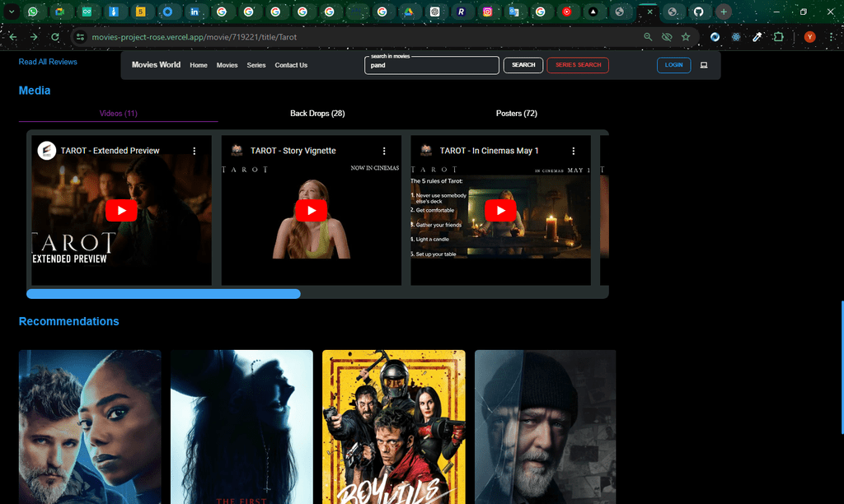Open Chrome's three-dot menu
Viewport: 844px width, 504px height.
click(832, 37)
